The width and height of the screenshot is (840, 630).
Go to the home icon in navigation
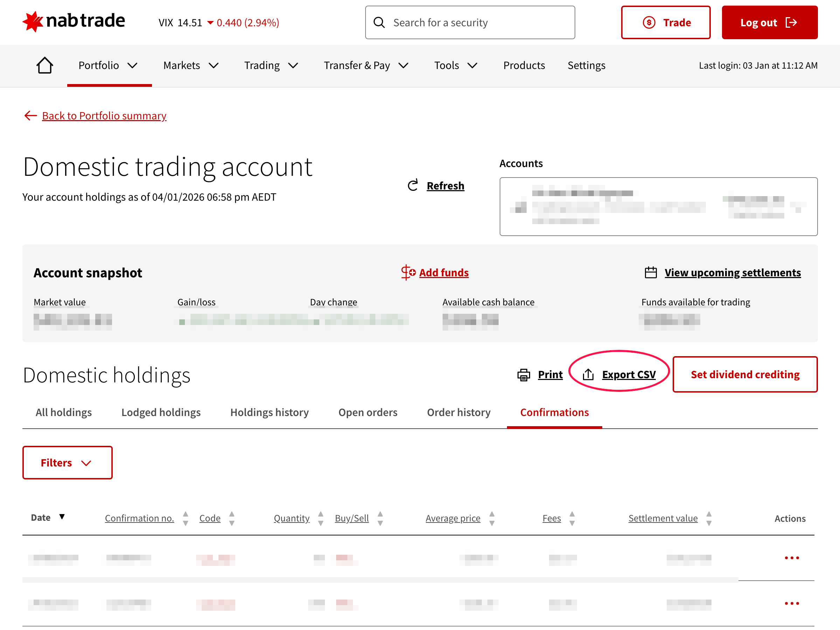click(44, 65)
